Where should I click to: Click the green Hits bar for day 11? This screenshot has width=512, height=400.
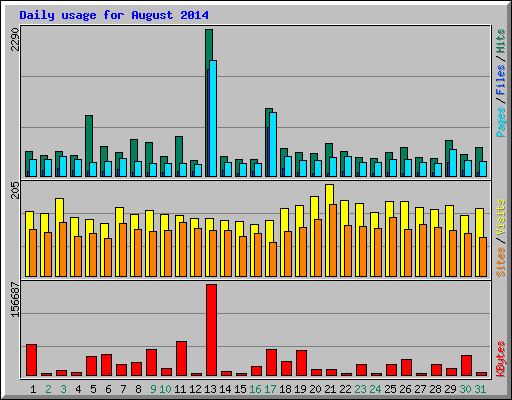click(x=179, y=150)
